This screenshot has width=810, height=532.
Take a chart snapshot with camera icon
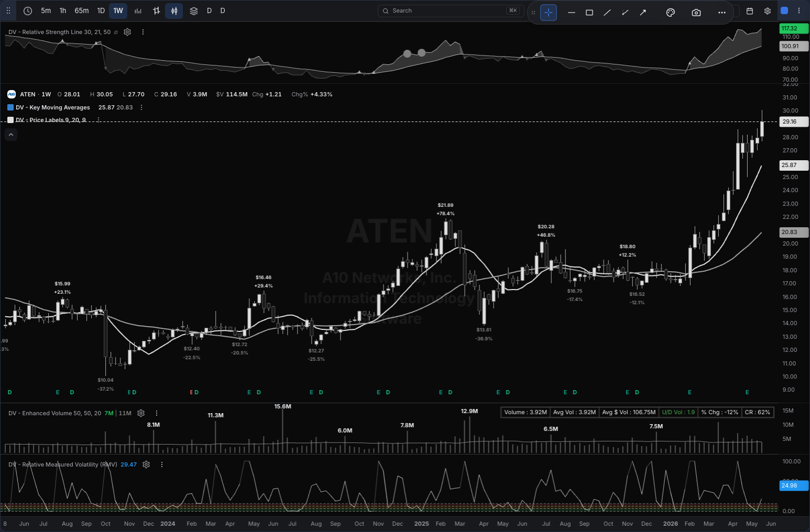[696, 13]
